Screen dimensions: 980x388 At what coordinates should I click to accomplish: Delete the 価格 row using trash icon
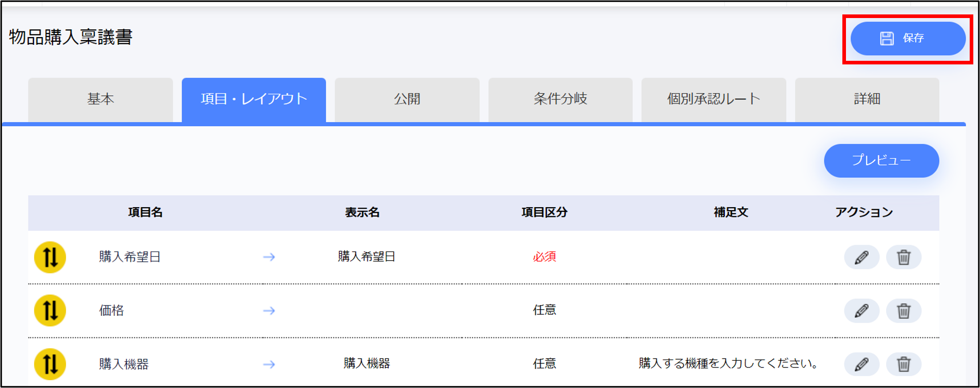[903, 311]
